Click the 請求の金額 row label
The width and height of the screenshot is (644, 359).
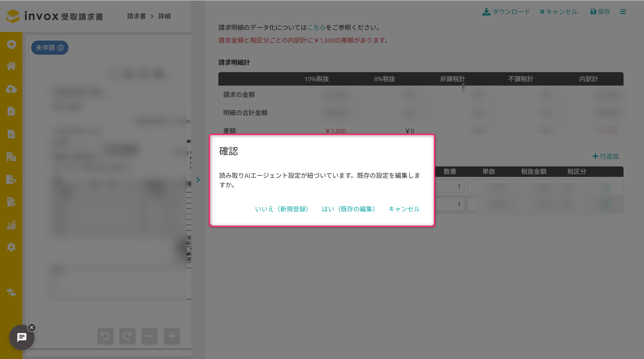(239, 95)
